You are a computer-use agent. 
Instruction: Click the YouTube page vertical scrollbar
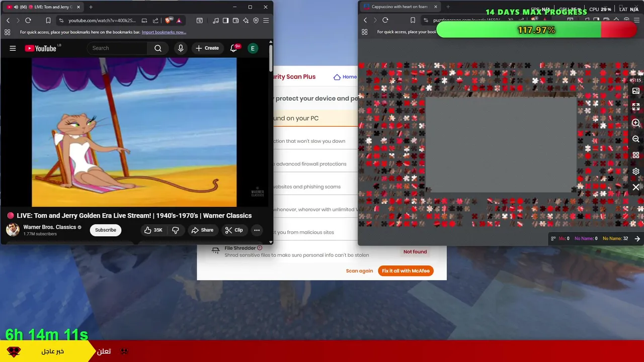271,58
